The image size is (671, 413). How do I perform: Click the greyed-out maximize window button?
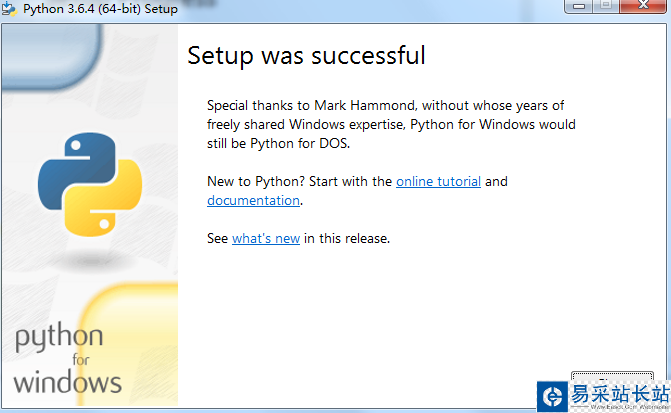point(604,7)
